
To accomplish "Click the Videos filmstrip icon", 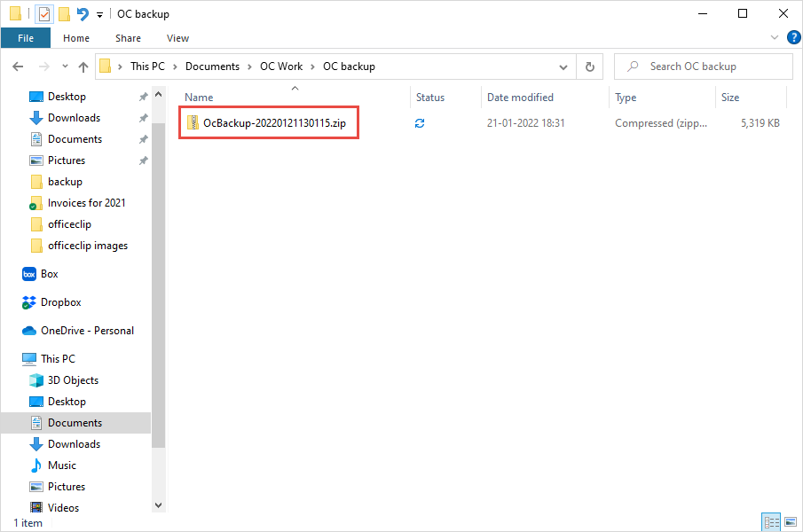I will (36, 507).
